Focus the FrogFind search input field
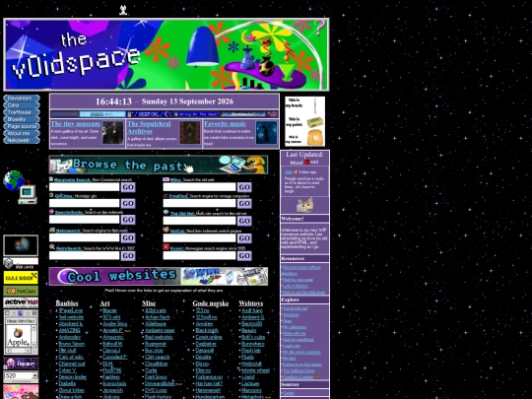The image size is (532, 399). (199, 203)
